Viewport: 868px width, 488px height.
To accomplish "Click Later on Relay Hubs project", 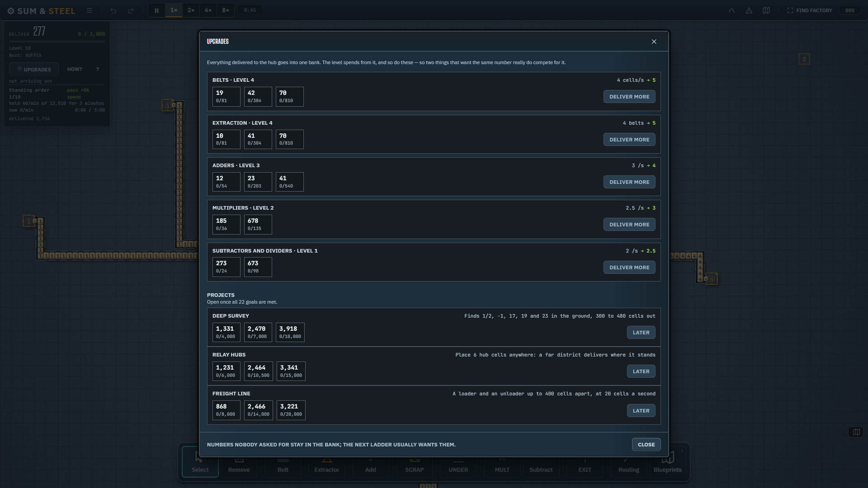I will [641, 371].
